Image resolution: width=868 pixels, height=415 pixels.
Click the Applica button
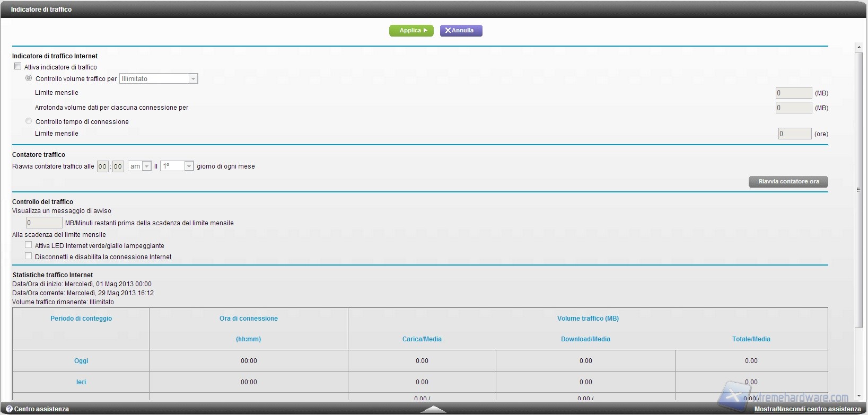click(411, 31)
